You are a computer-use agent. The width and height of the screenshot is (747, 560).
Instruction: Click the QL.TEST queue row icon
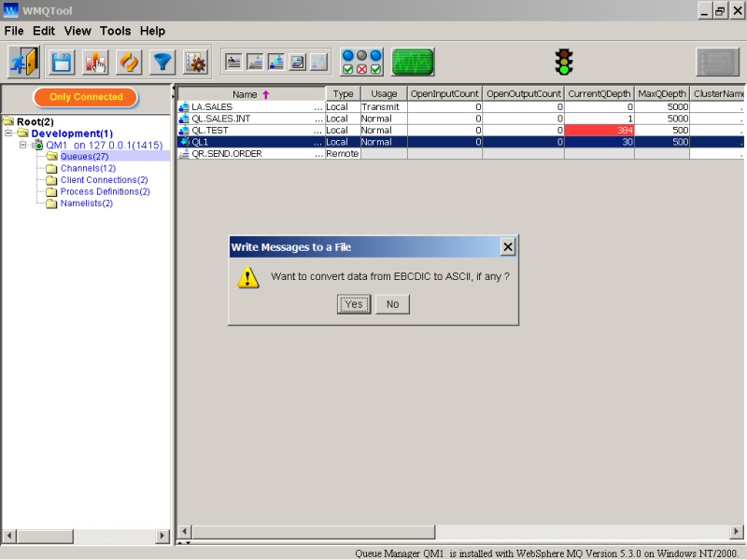[184, 131]
